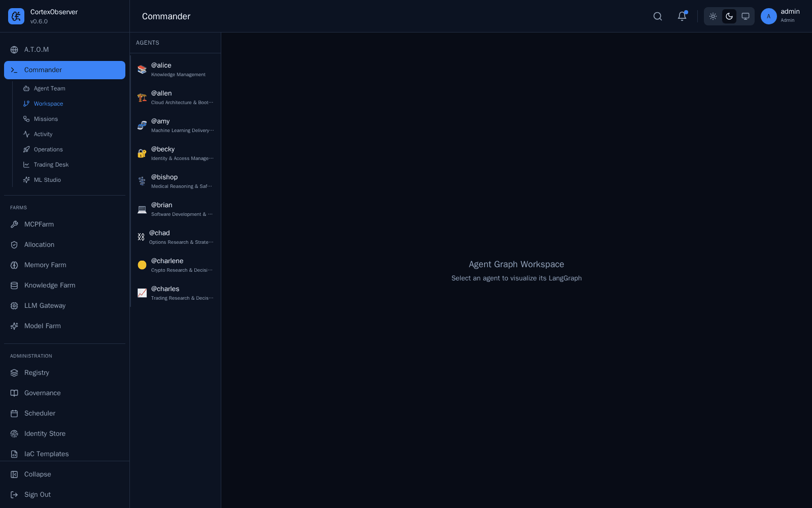Sign Out of the application
The width and height of the screenshot is (812, 508).
(x=64, y=495)
